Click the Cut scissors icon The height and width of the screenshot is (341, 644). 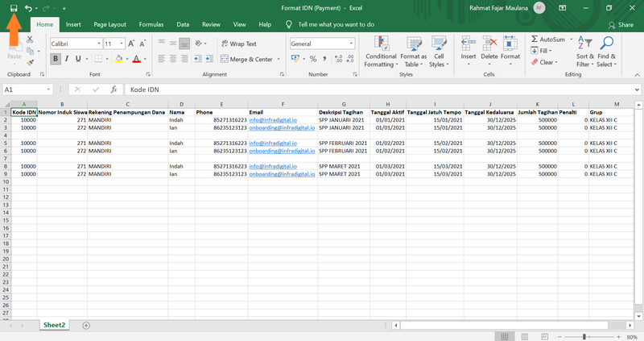pyautogui.click(x=30, y=40)
